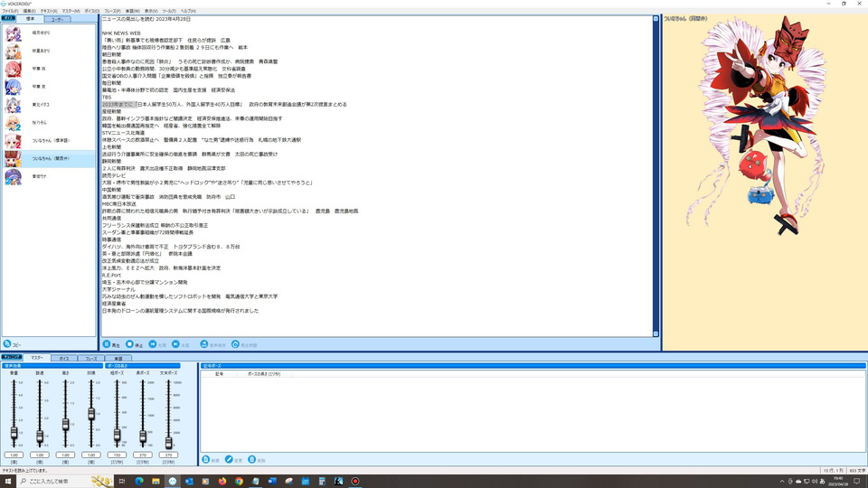The image size is (868, 488).
Task: Open the マスター menu
Action: (x=71, y=11)
